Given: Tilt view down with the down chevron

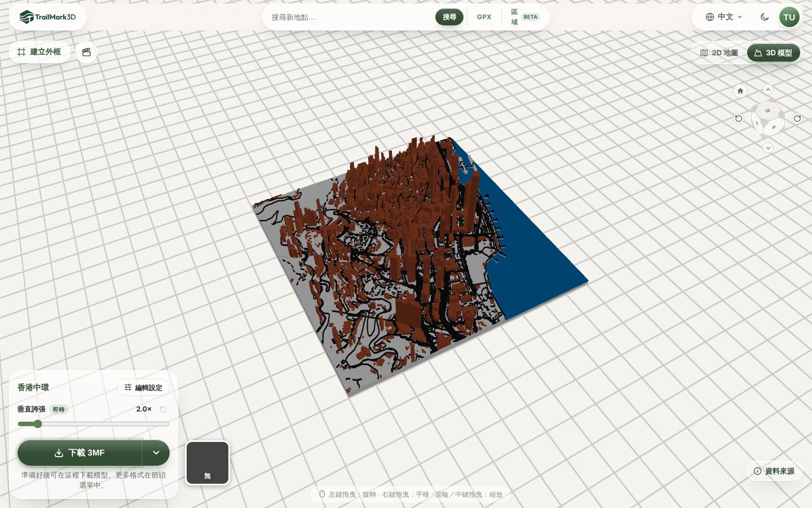Looking at the screenshot, I should click(768, 148).
